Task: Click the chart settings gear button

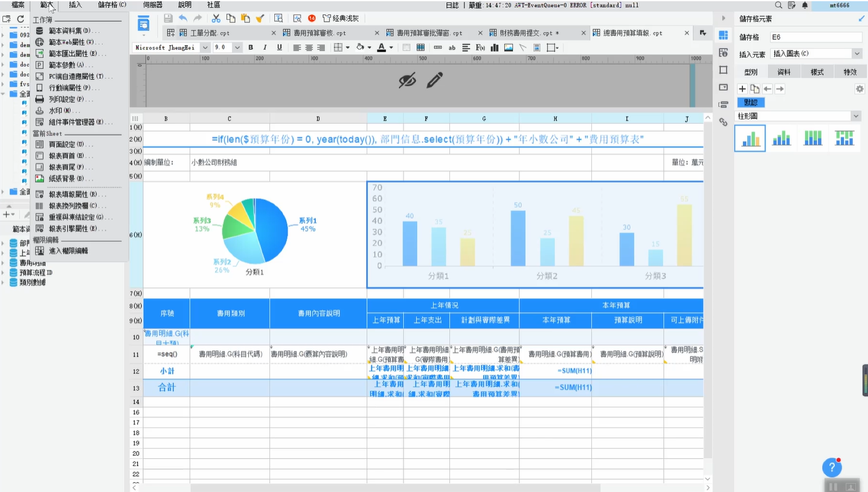Action: [x=860, y=89]
